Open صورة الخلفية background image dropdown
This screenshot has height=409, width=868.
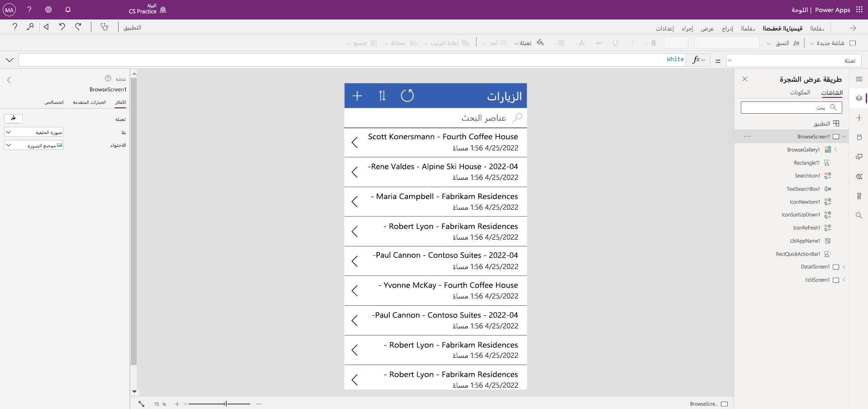[x=33, y=132]
